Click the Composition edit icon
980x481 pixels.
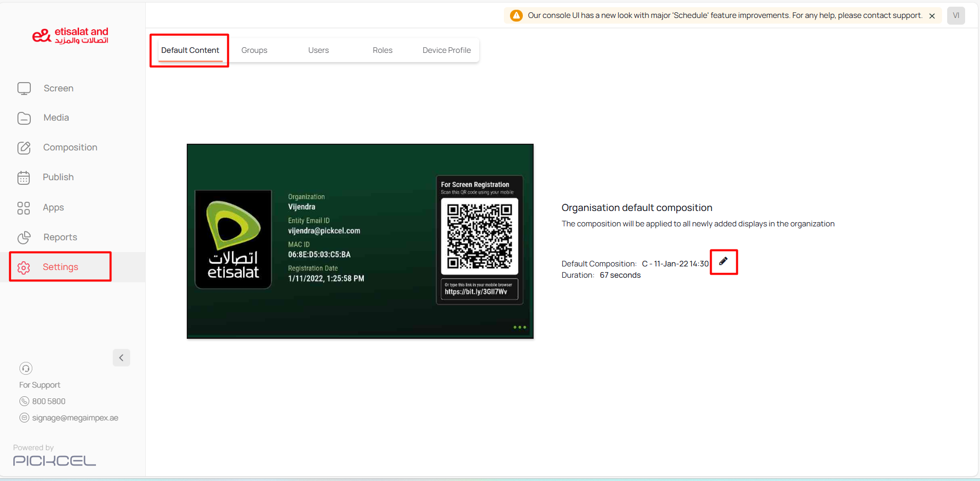pyautogui.click(x=24, y=148)
